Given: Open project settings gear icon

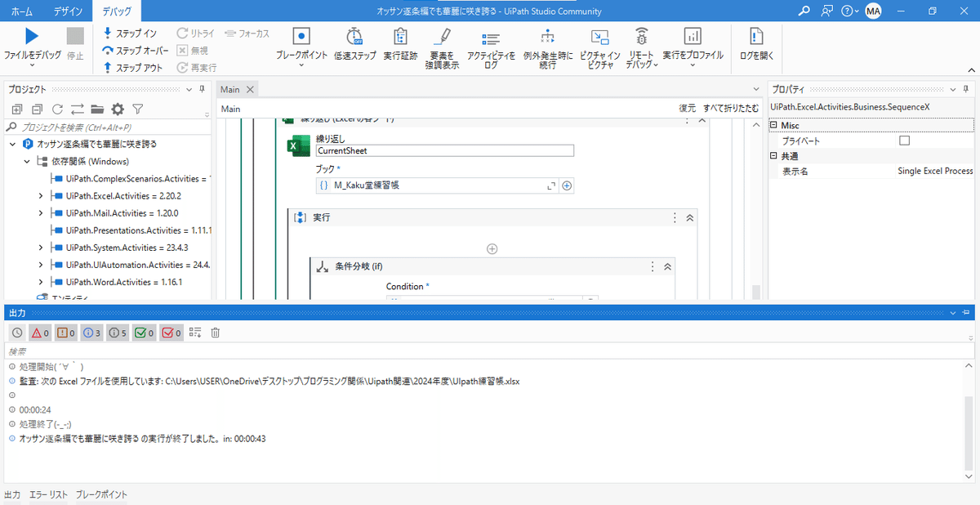Looking at the screenshot, I should [x=118, y=109].
